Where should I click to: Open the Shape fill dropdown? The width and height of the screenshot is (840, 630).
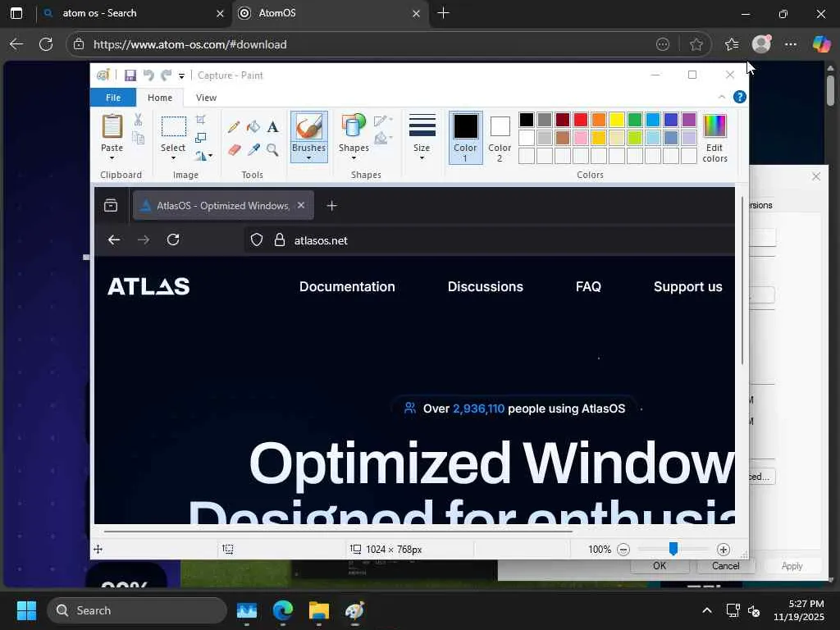(384, 138)
